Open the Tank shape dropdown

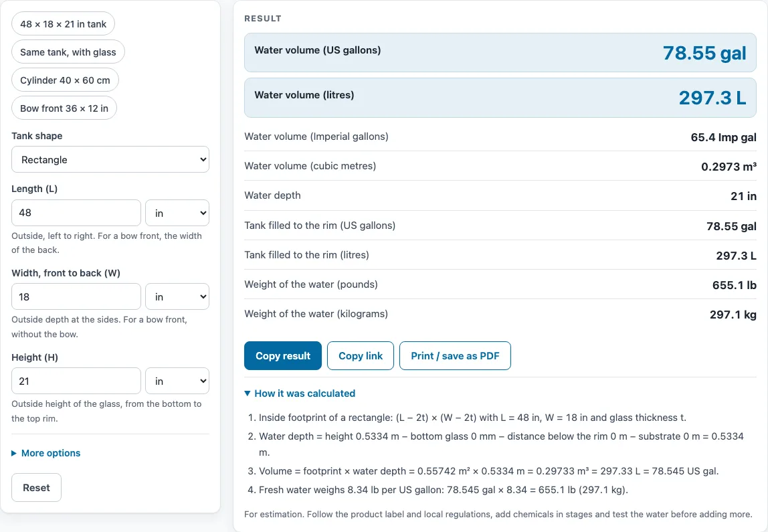[110, 160]
